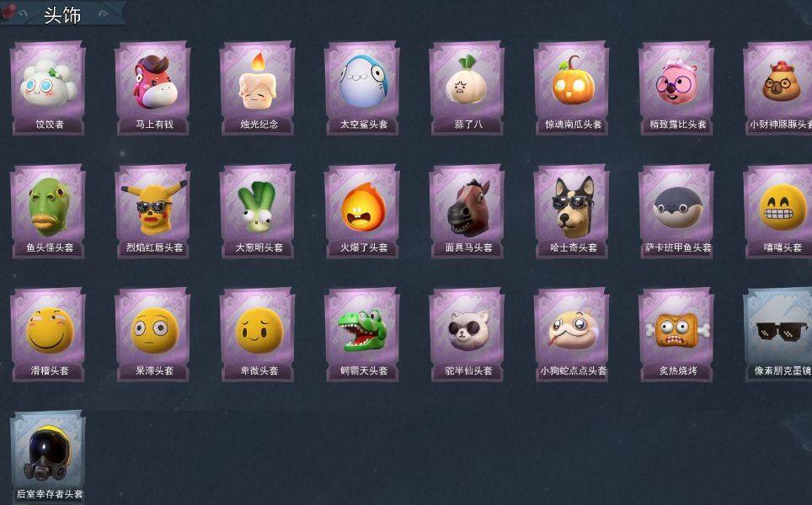Select the 鳄霸天头套 crocodile headgear

coord(362,335)
